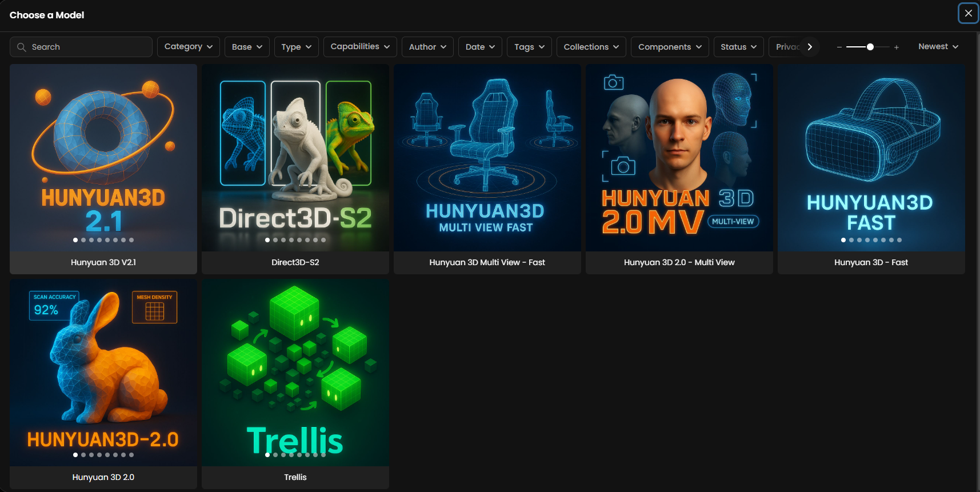980x492 pixels.
Task: Select the Hunyuan 3D Fast headset thumbnail
Action: [871, 158]
